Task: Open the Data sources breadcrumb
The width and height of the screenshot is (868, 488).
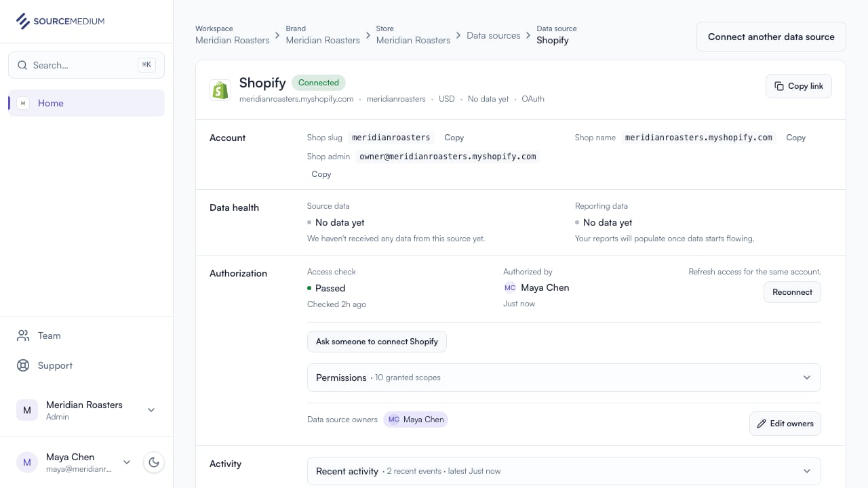Action: (494, 35)
